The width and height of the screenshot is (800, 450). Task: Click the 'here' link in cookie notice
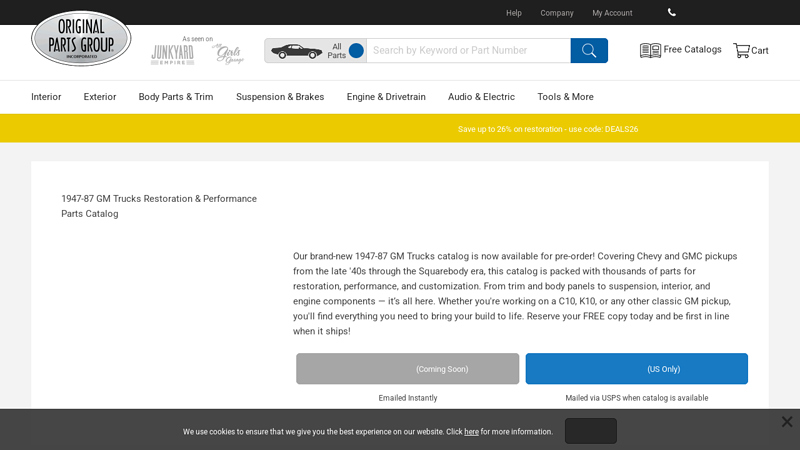(x=471, y=432)
